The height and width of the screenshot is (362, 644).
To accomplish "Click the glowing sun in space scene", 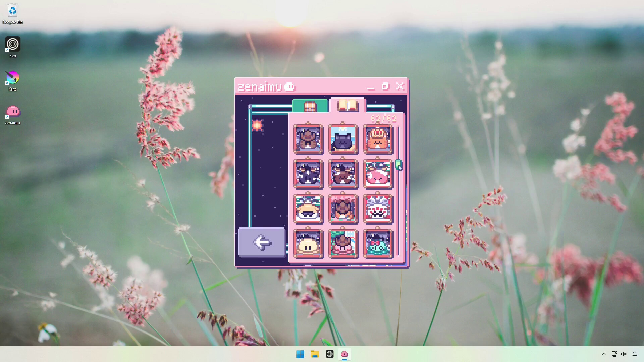I will click(x=257, y=125).
